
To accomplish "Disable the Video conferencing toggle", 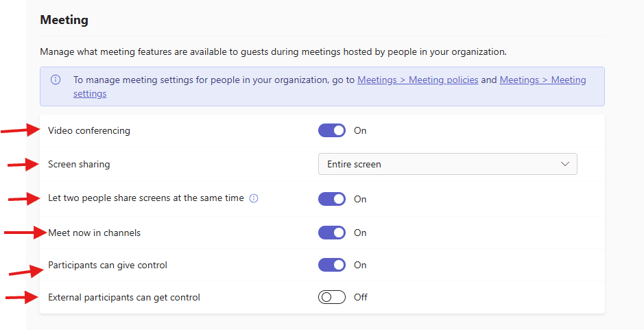I will [x=332, y=130].
